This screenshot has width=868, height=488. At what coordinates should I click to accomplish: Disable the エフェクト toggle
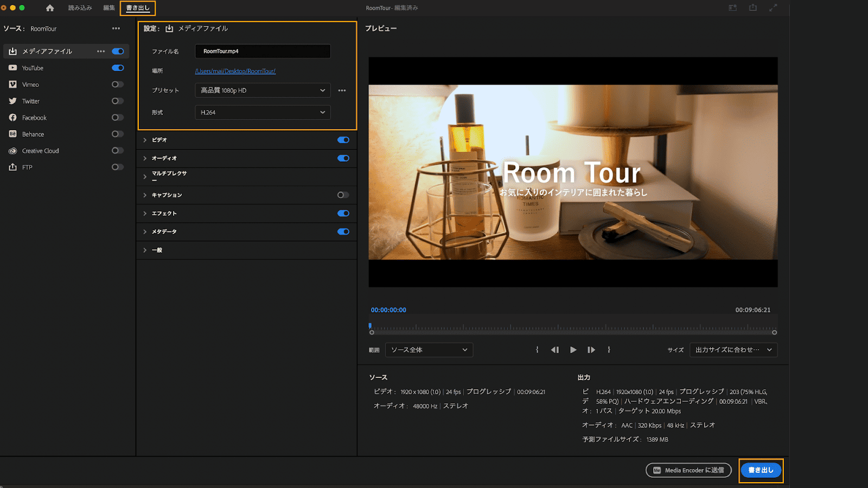(342, 213)
